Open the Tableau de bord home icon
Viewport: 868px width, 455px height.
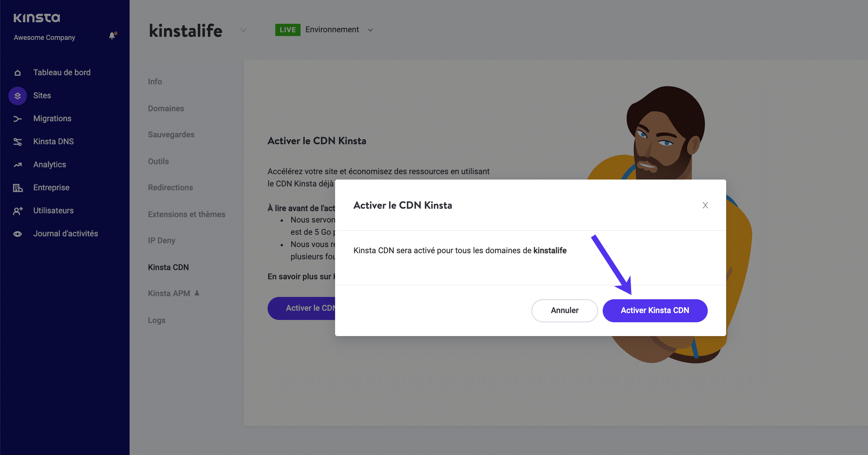[x=17, y=72]
